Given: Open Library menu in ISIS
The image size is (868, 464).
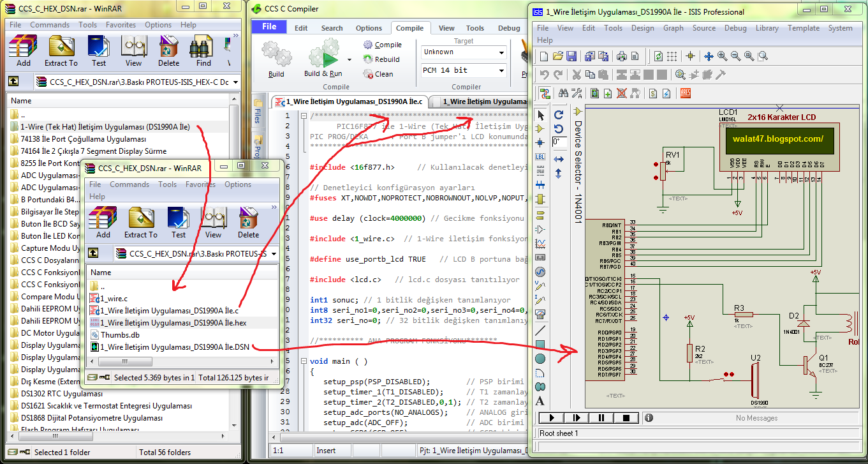Looking at the screenshot, I should [767, 28].
